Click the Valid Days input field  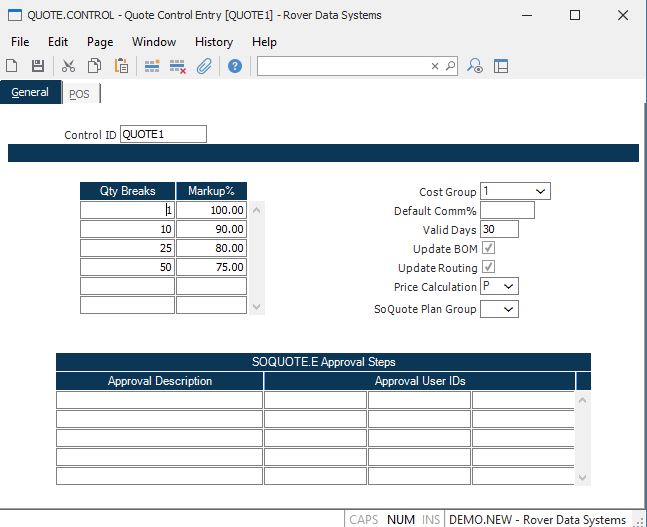(x=499, y=230)
